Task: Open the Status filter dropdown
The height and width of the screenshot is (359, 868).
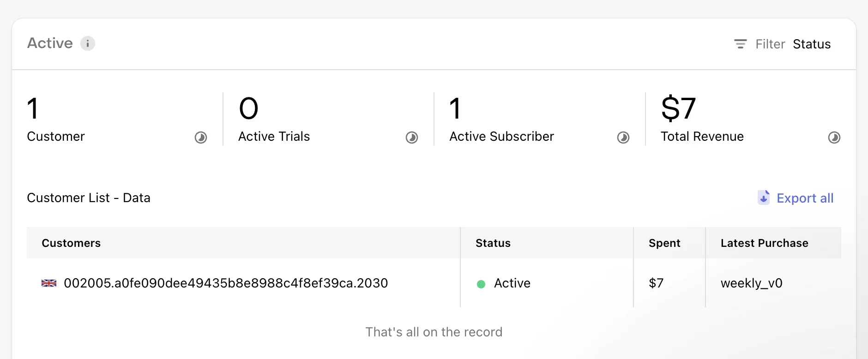Action: 812,44
